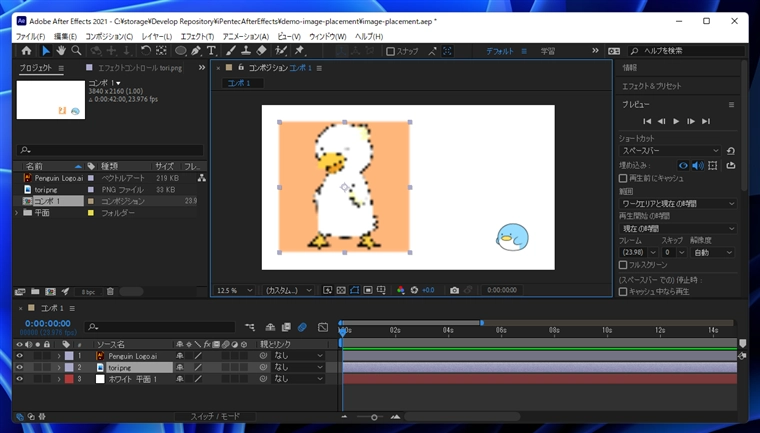Enable the Fullscreen checkbox in Preview

tap(623, 265)
